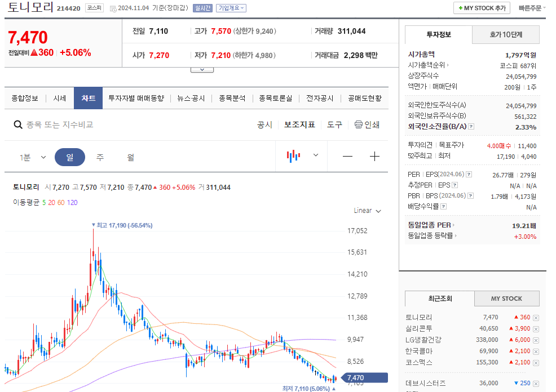Image resolution: width=556 pixels, height=392 pixels.
Task: Select the 일 (daily) chart period
Action: coord(70,157)
